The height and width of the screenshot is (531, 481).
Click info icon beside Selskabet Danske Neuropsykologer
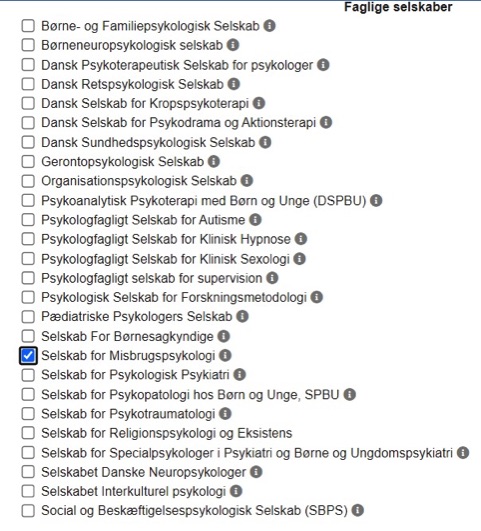[256, 471]
